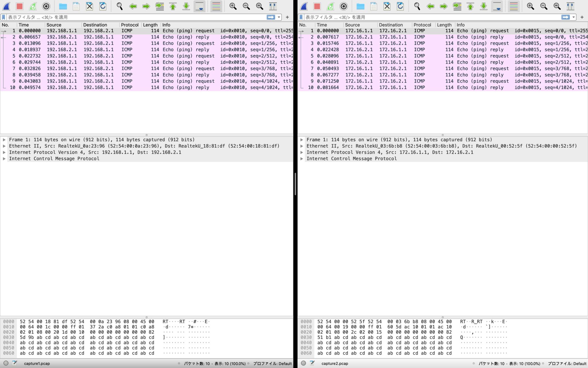Viewport: 588px width, 368px height.
Task: Save capture file icon in left window
Action: [76, 6]
